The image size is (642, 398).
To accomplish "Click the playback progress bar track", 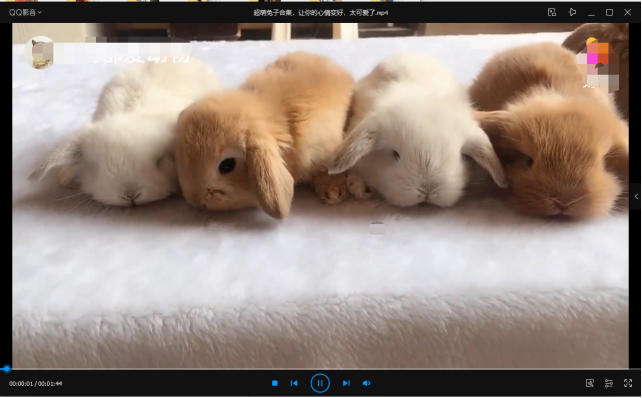I will [x=320, y=369].
